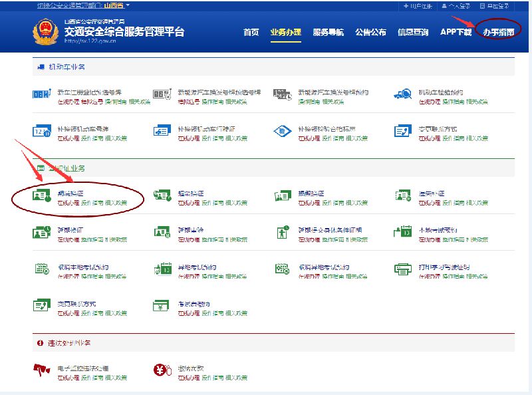Open the 办事指南 guide menu item
The image size is (532, 395).
(x=499, y=32)
